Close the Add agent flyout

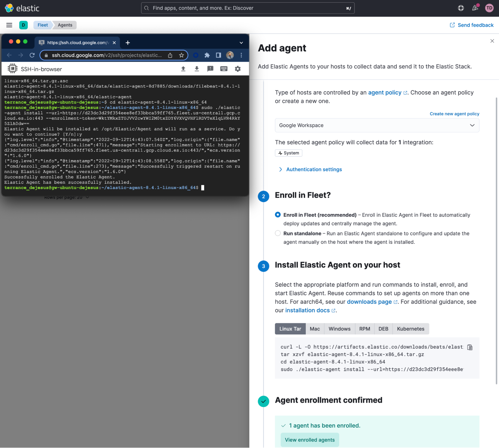click(492, 41)
